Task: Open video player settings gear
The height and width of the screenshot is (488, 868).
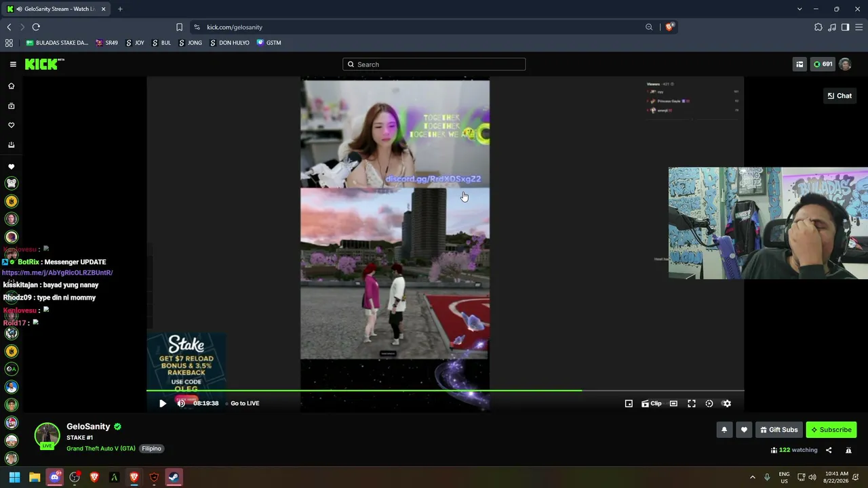Action: pos(727,403)
